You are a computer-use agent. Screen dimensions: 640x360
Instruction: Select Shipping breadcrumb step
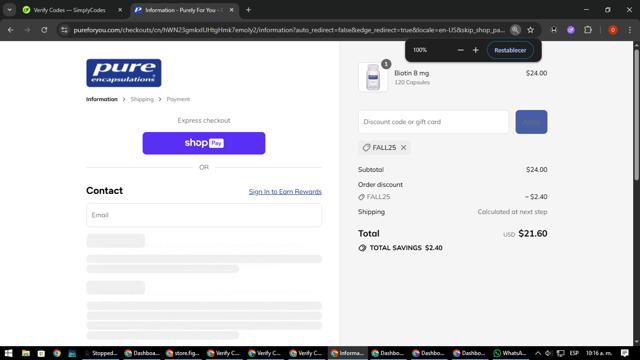pyautogui.click(x=142, y=99)
